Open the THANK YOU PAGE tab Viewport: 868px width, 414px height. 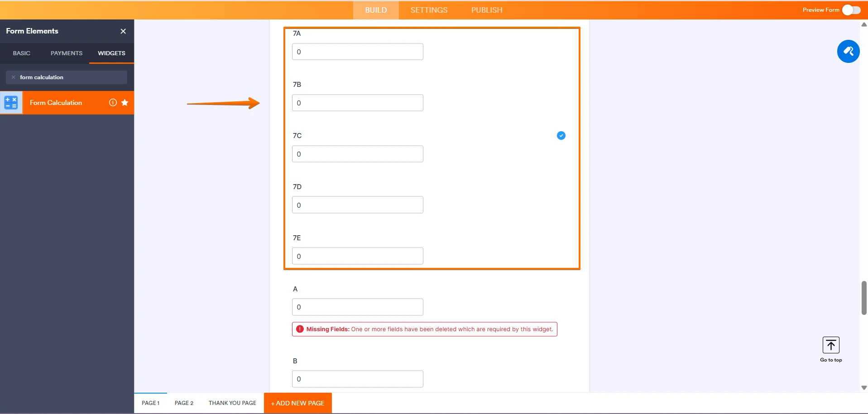coord(232,403)
